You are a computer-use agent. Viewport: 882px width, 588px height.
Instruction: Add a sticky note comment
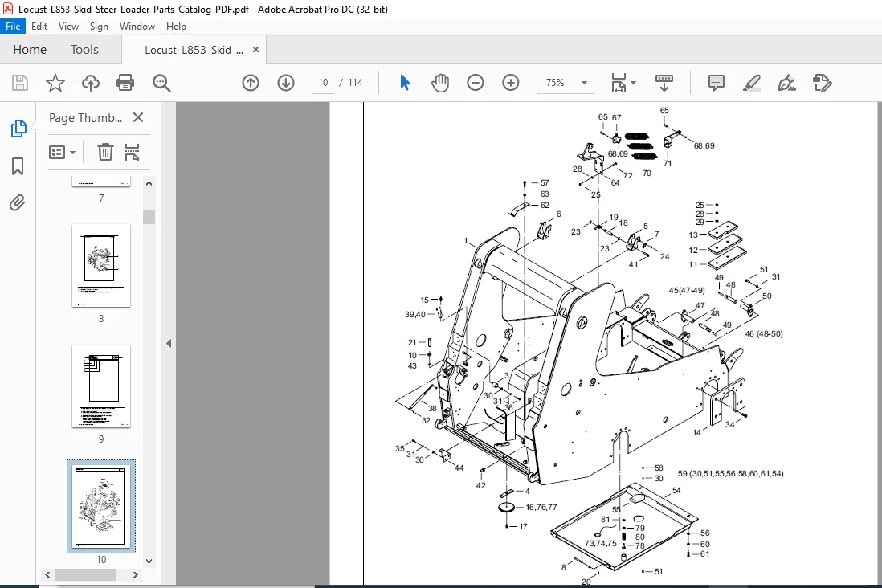[716, 83]
